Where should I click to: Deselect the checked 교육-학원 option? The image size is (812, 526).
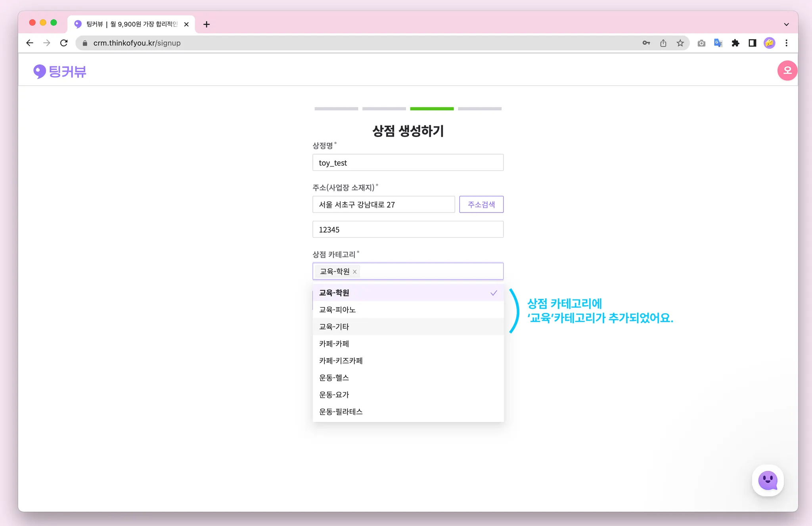(x=408, y=293)
